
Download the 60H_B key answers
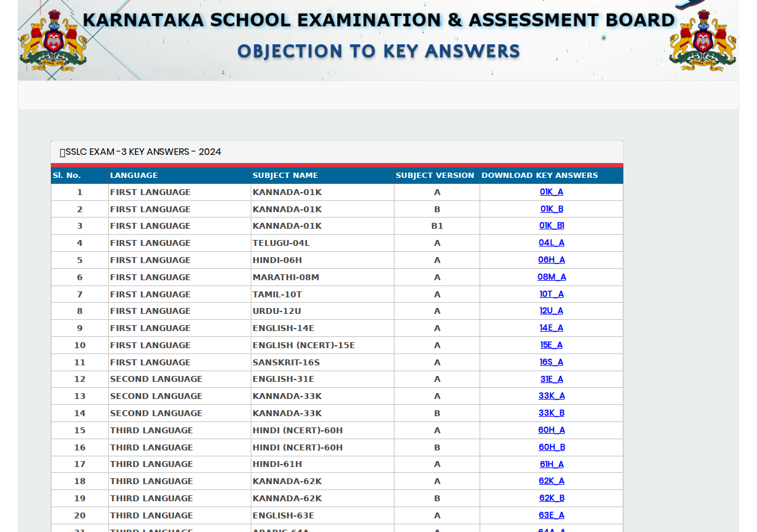coord(551,447)
